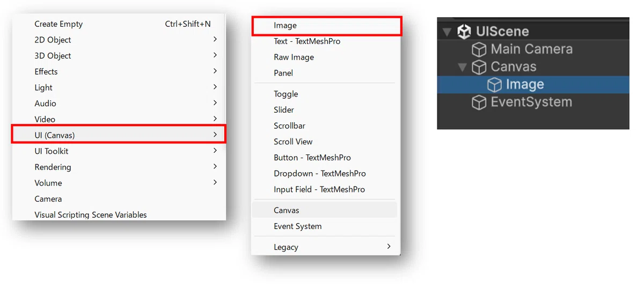644x288 pixels.
Task: Collapse the Canvas foldout triangle
Action: [462, 67]
